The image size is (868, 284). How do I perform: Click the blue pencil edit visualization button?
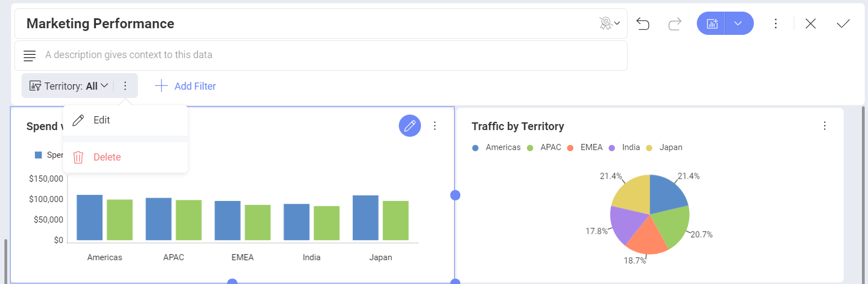point(410,126)
